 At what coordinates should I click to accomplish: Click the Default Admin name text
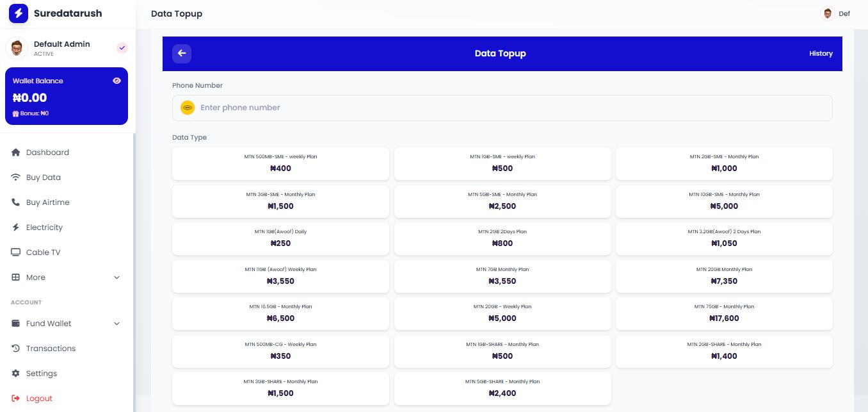point(62,44)
